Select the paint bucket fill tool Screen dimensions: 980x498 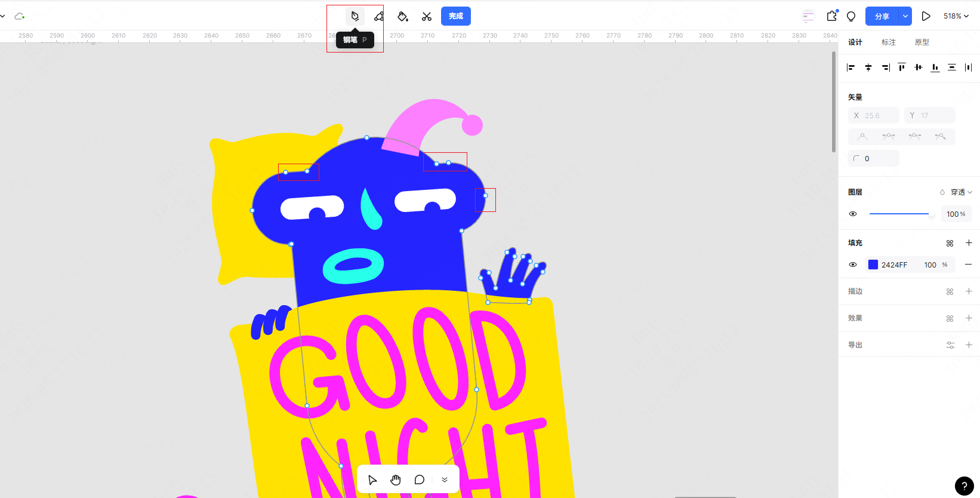(x=403, y=16)
